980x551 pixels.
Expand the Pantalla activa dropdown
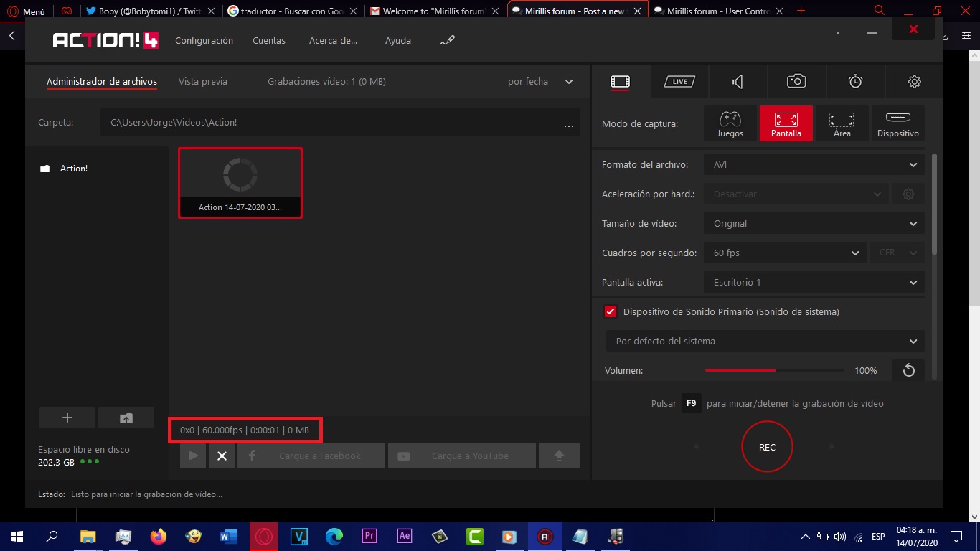coord(814,282)
